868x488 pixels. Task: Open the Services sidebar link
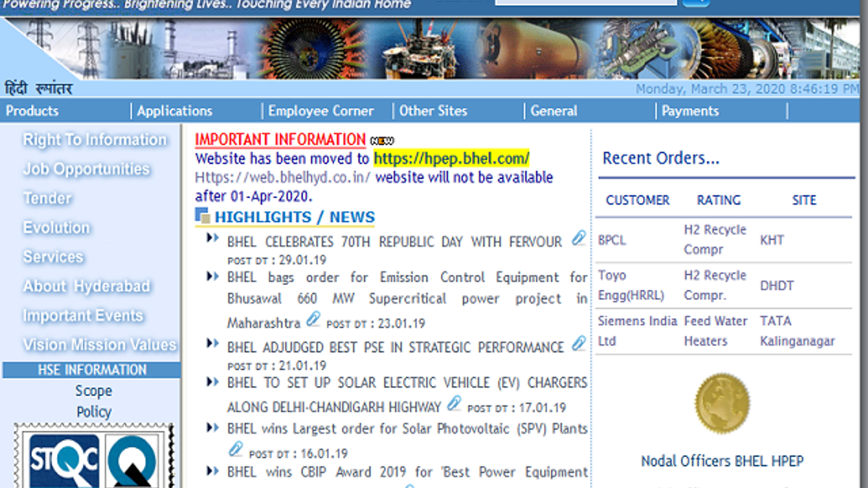point(54,257)
